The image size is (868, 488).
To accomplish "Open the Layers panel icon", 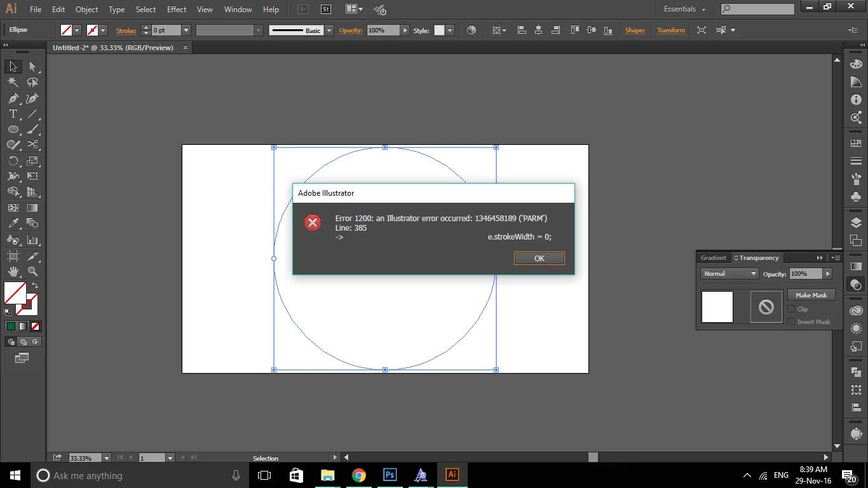I will 856,222.
